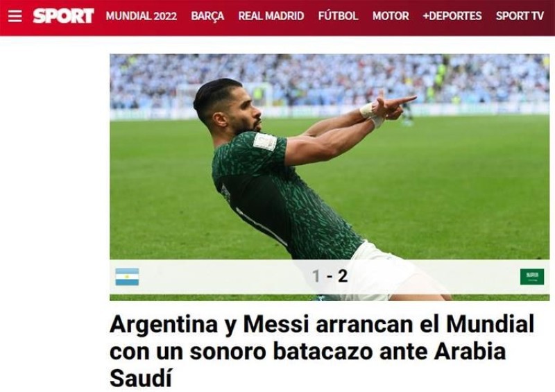Select REAL MADRID in the navigation
Screen dimensions: 555x392
[x=271, y=16]
